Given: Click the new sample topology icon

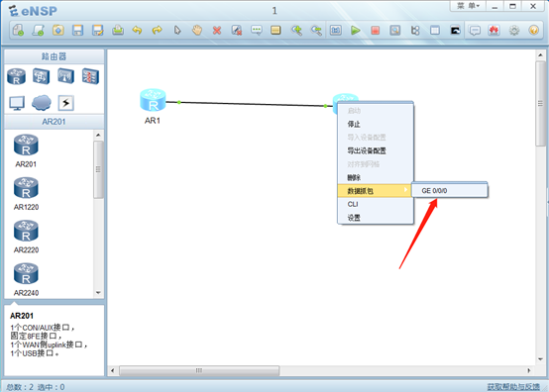Looking at the screenshot, I should pyautogui.click(x=38, y=31).
